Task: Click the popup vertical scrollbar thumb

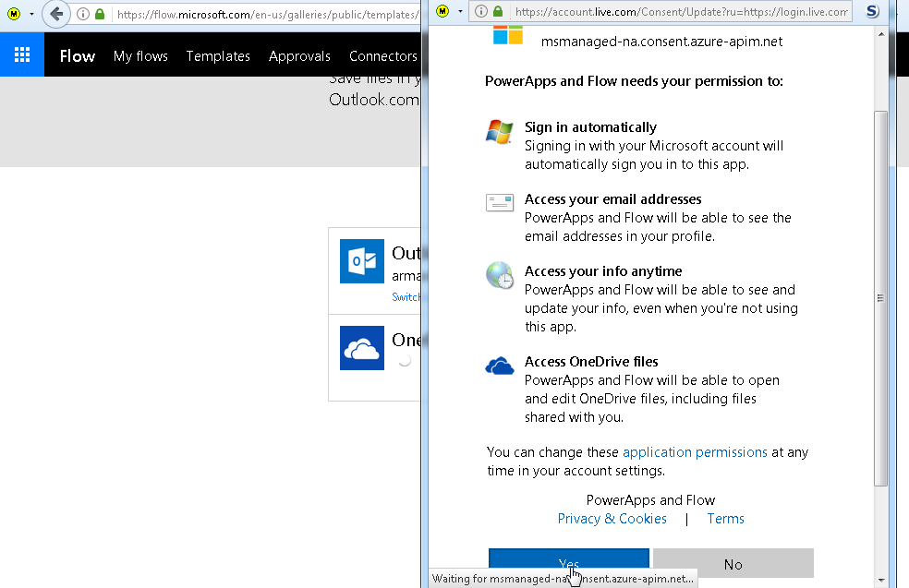Action: (x=880, y=295)
